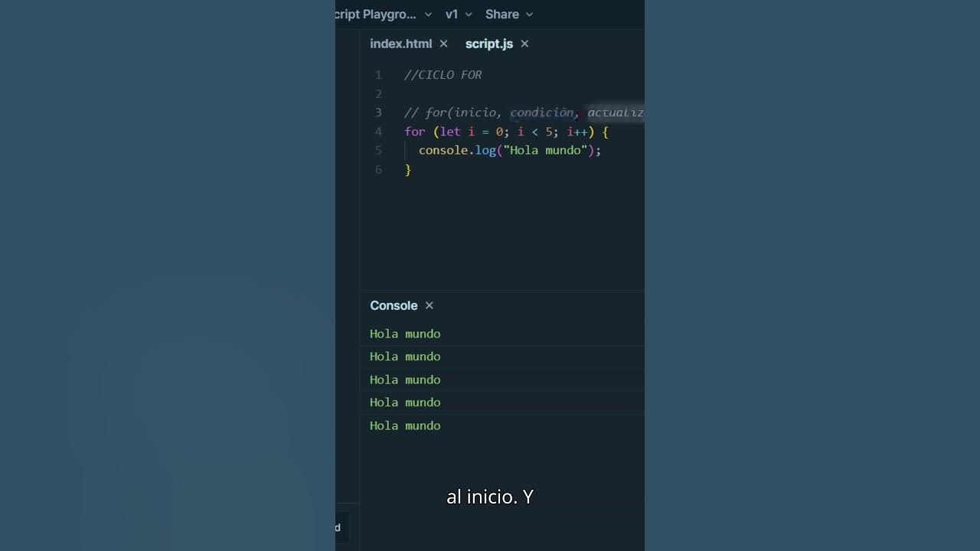This screenshot has height=551, width=980.
Task: Select the script.js tab
Action: click(488, 44)
